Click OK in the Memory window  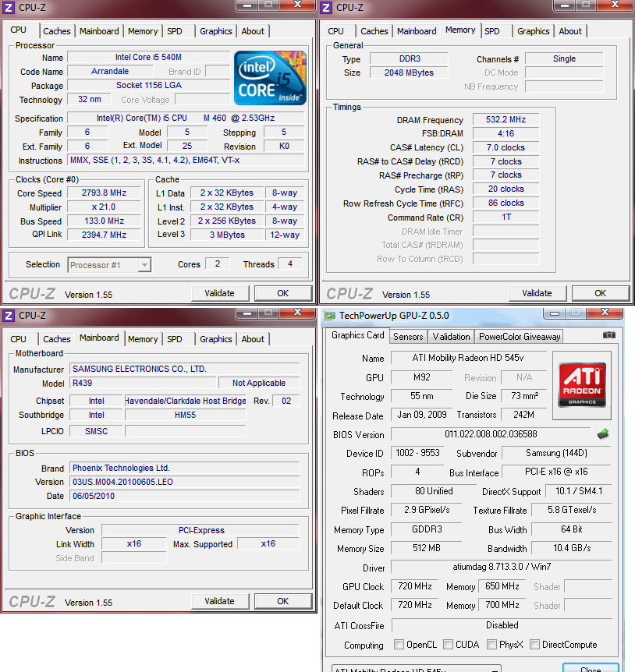tap(600, 293)
